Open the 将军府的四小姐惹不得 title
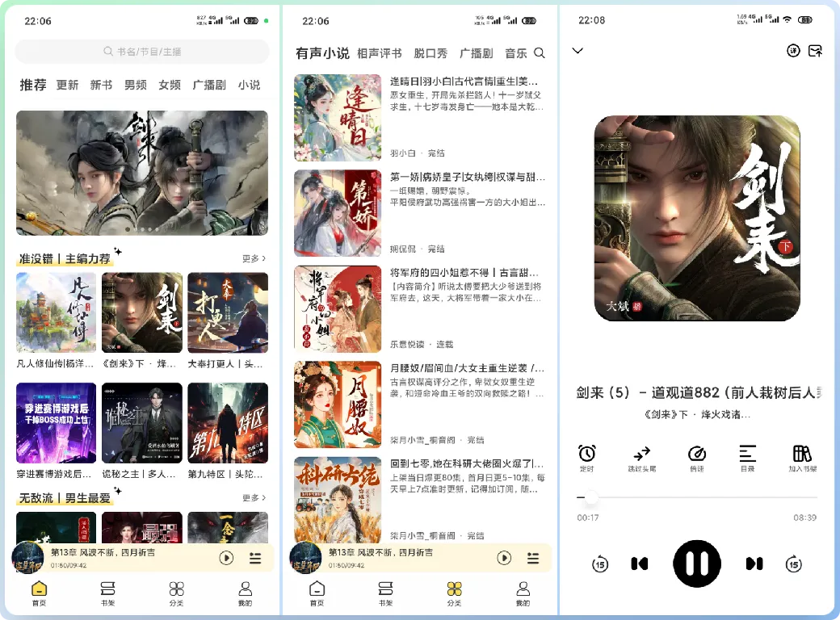The width and height of the screenshot is (840, 620). (464, 273)
